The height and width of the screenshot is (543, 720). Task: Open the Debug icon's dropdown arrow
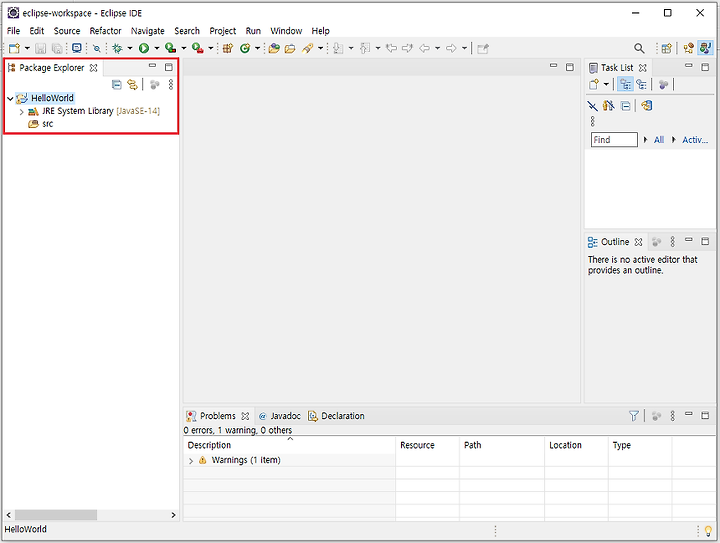[130, 48]
